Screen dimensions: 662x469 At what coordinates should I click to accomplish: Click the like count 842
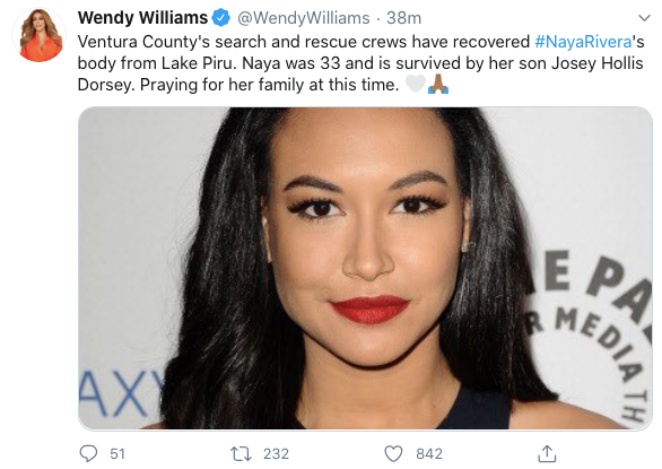coord(429,453)
